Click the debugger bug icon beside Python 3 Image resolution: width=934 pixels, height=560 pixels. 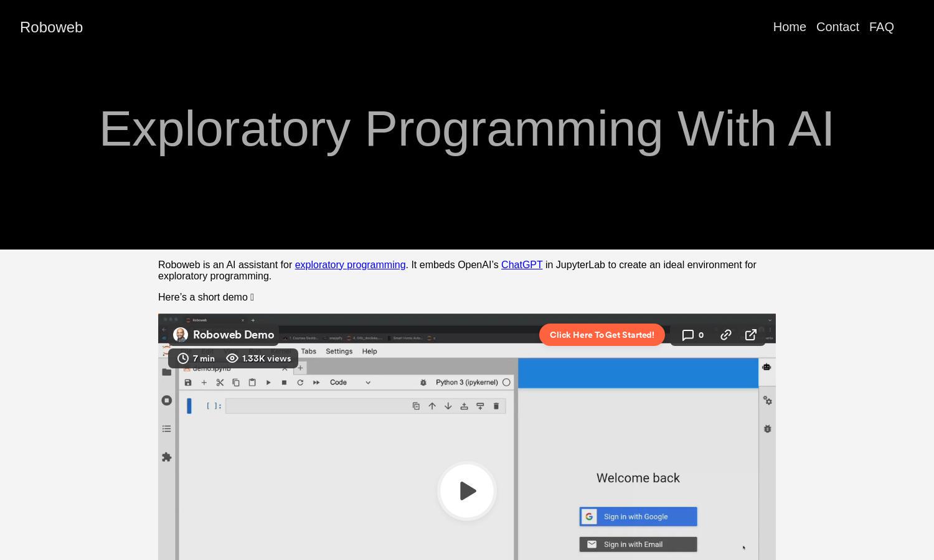[423, 383]
